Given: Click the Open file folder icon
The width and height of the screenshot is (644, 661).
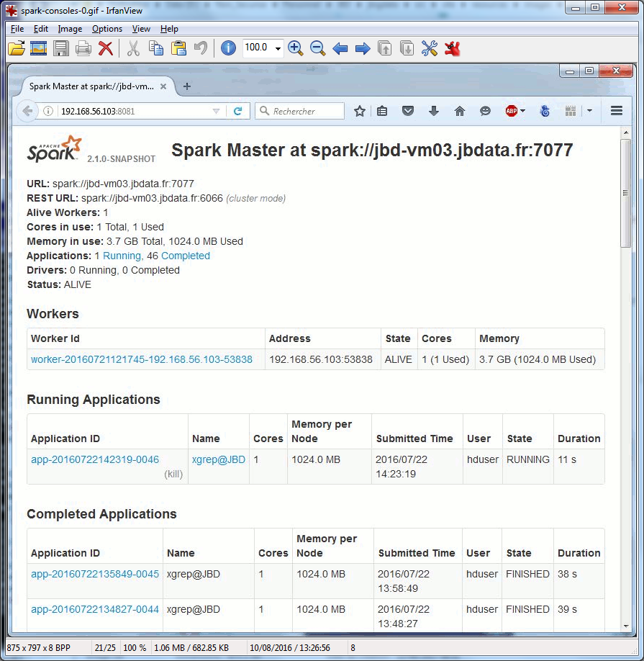Looking at the screenshot, I should coord(16,48).
